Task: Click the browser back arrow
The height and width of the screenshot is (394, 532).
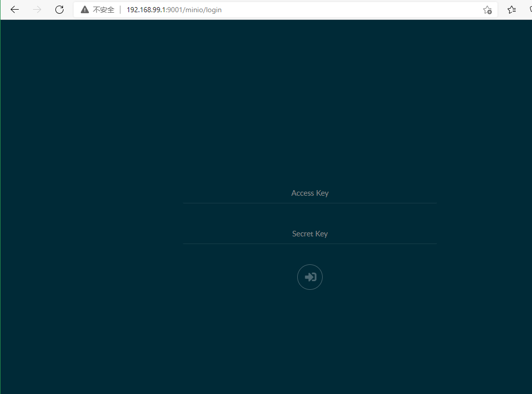Action: [15, 10]
